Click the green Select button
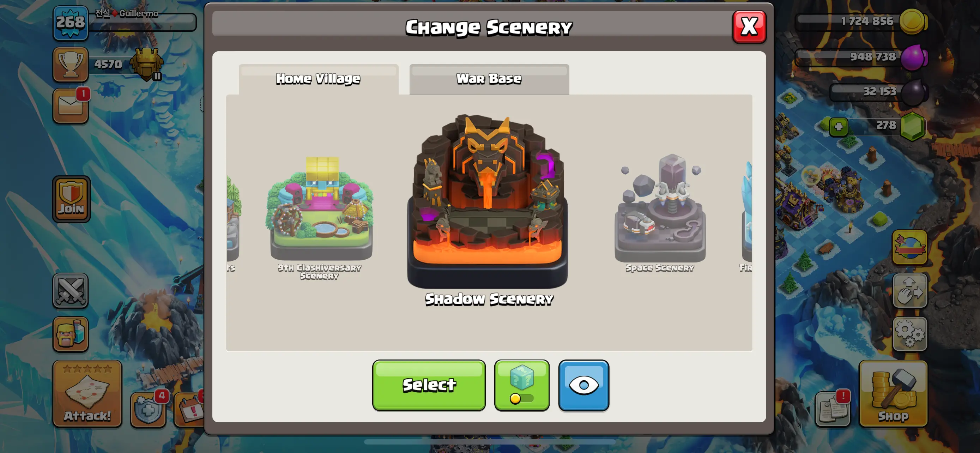This screenshot has height=453, width=980. 429,385
